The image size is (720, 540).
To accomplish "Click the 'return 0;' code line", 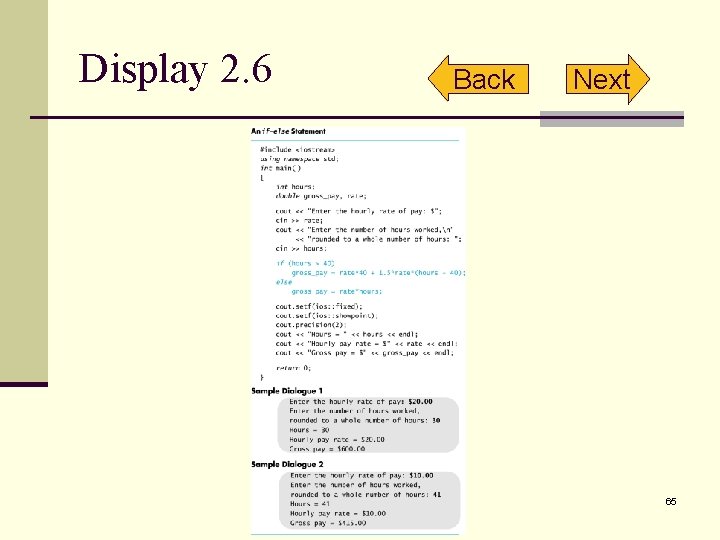I will [x=293, y=368].
